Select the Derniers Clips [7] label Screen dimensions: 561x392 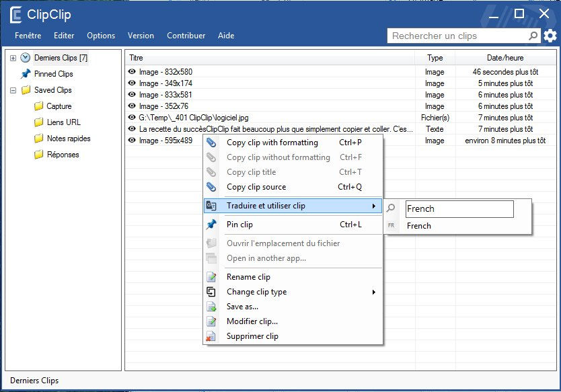61,58
